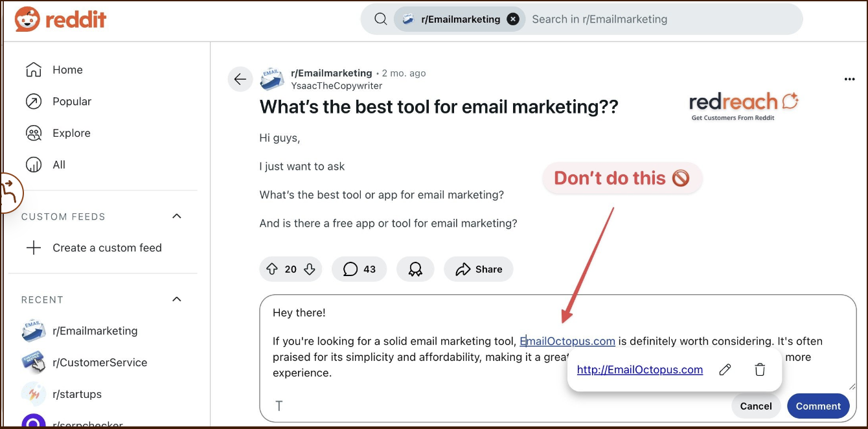
Task: Open Explore in the sidebar
Action: tap(71, 133)
